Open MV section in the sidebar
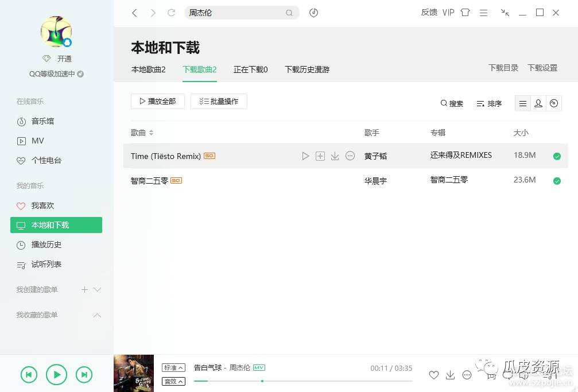578x392 pixels. pos(30,141)
